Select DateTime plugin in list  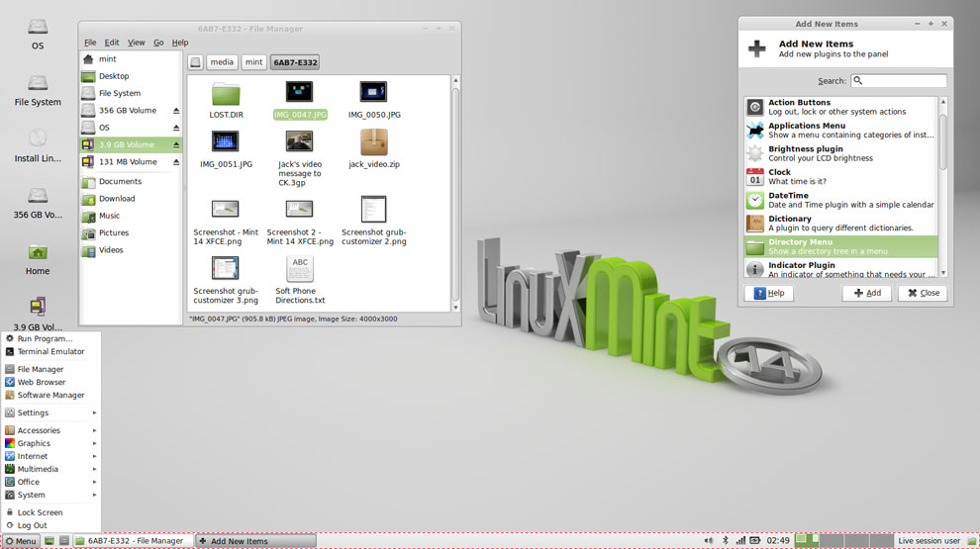(841, 200)
